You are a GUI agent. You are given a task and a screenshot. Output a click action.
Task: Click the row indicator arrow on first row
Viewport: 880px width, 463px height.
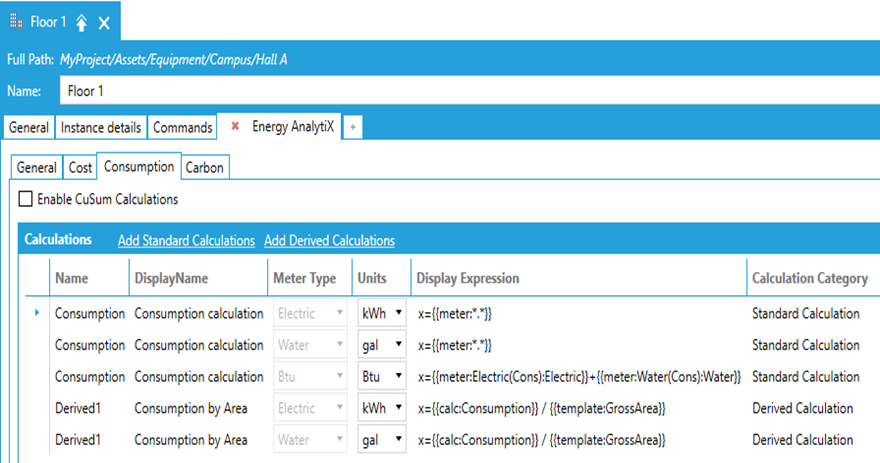[37, 313]
